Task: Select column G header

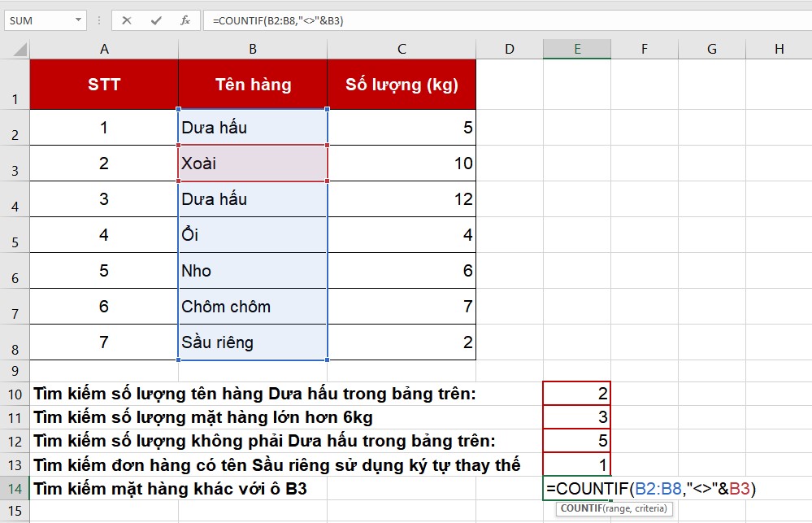Action: 711,50
